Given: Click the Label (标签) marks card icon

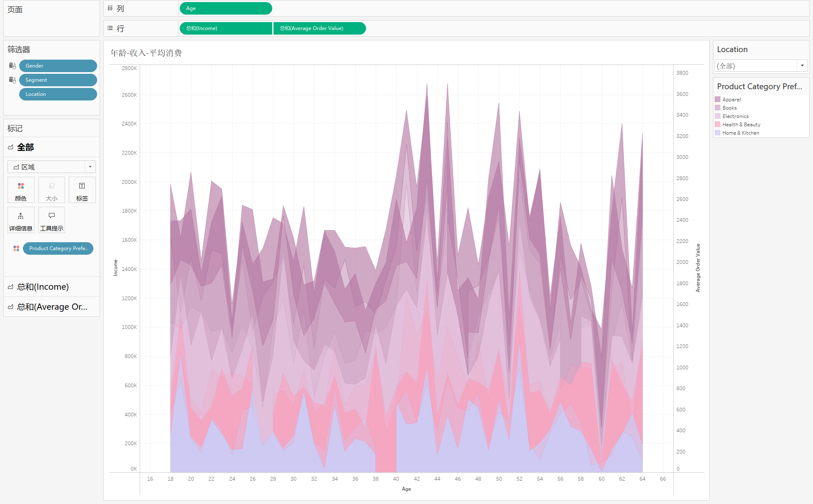Looking at the screenshot, I should [x=82, y=190].
